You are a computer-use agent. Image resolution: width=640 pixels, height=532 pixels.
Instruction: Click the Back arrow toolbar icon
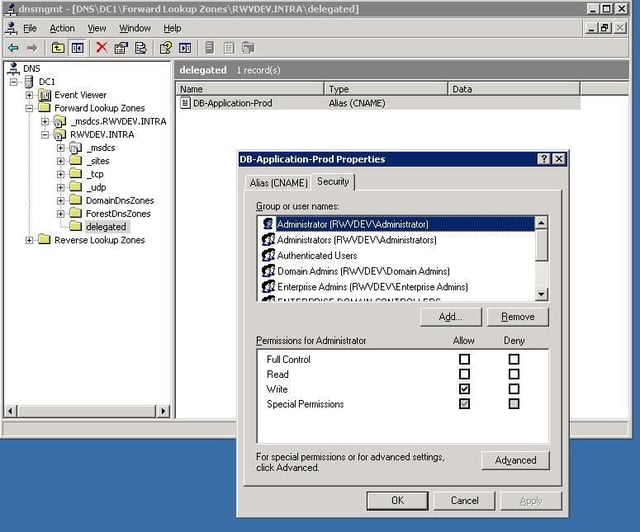click(x=13, y=48)
